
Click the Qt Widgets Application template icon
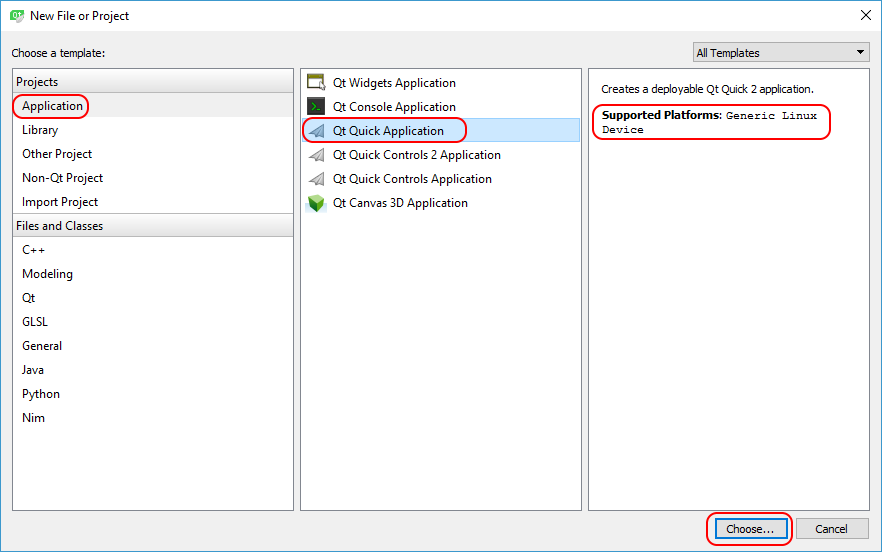[x=316, y=83]
